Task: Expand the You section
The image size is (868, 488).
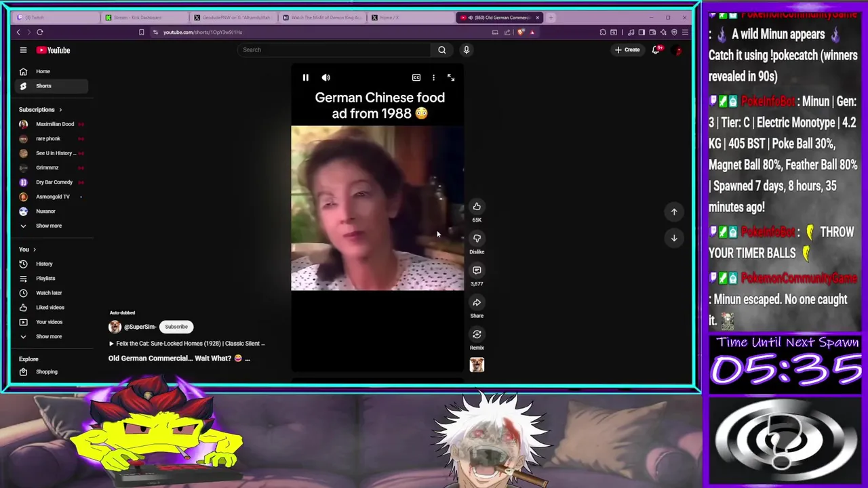Action: 28,249
